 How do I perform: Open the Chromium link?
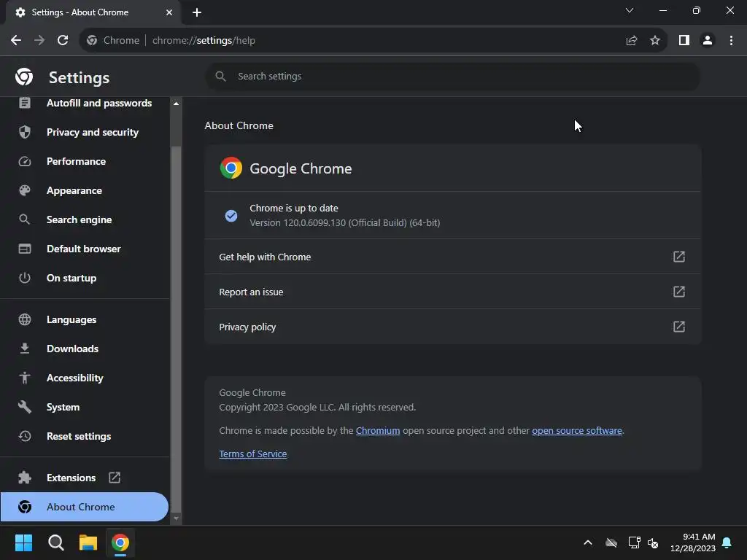click(378, 430)
